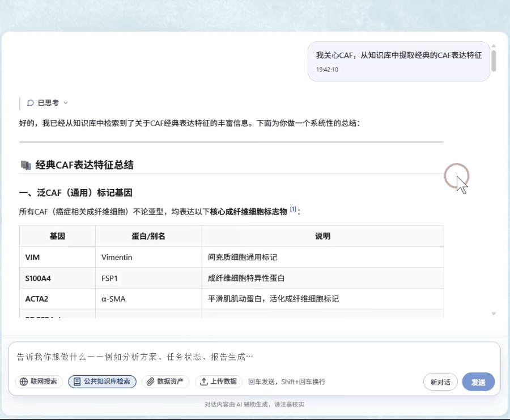Click the scroll up arrow of chat
This screenshot has width=510, height=420.
[494, 46]
